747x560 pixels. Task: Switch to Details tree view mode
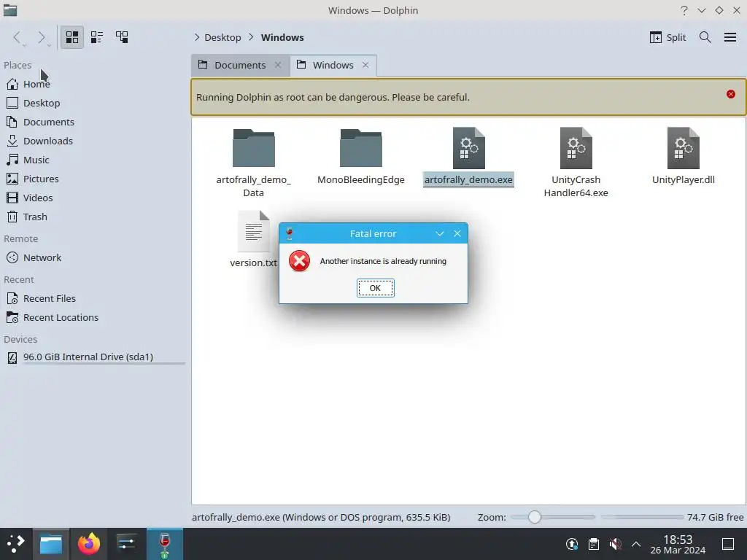click(x=122, y=37)
